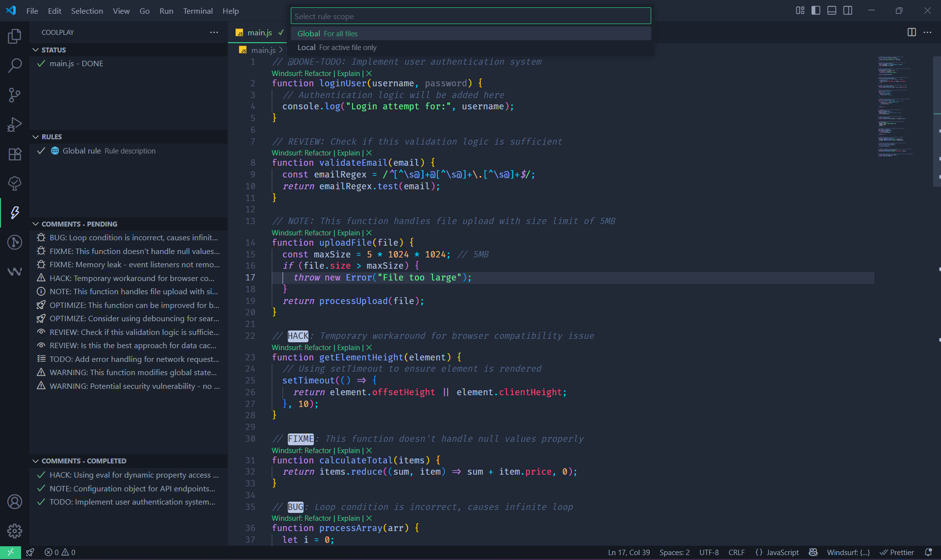Dismiss Windsurf lens above uploadFile function
Image resolution: width=941 pixels, height=560 pixels.
point(369,233)
